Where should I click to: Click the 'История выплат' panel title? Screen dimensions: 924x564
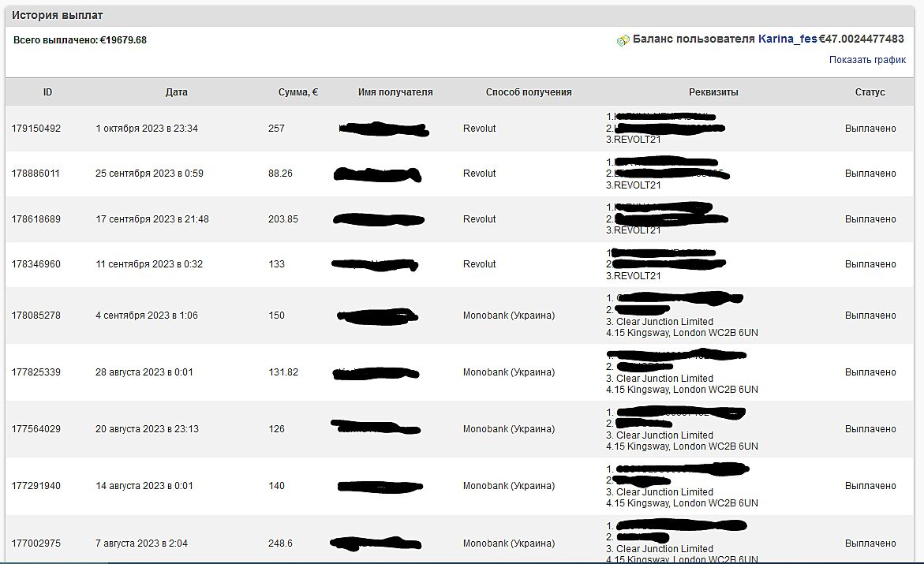(57, 16)
